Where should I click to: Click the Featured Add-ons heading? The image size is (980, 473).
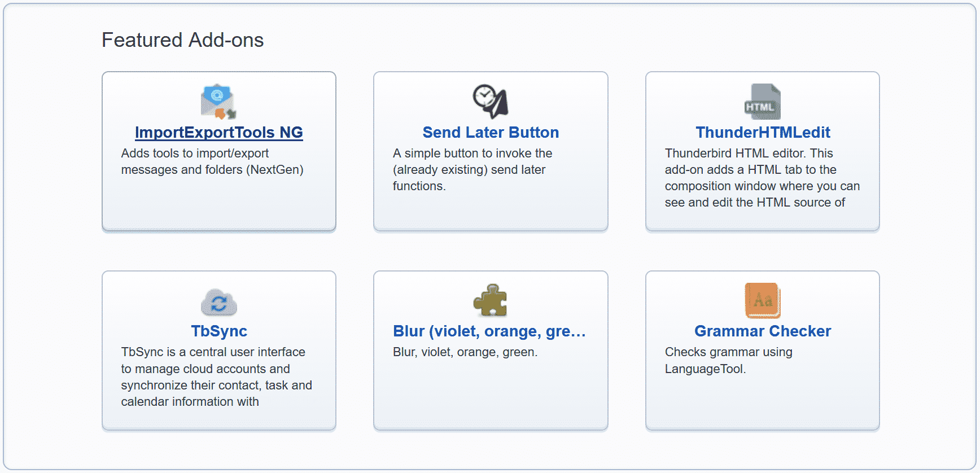183,40
